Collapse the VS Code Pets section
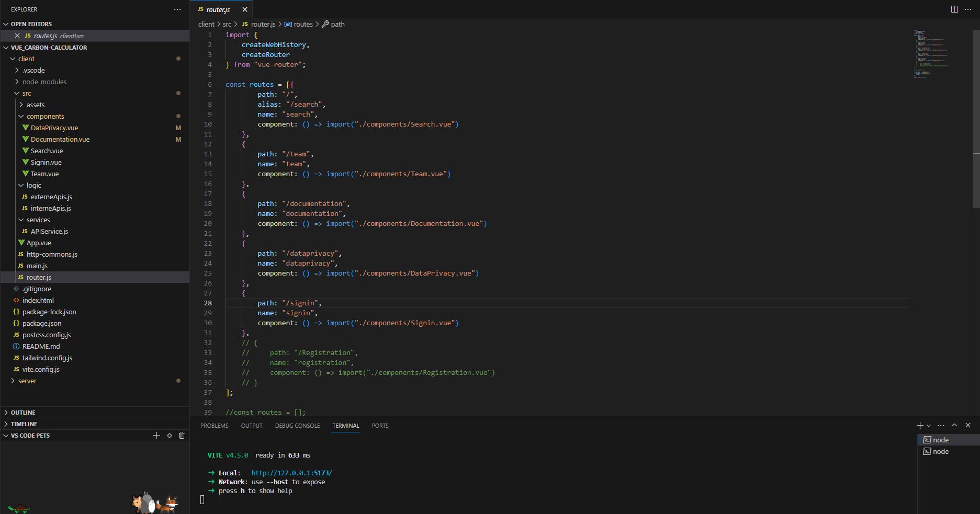This screenshot has width=980, height=514. [x=30, y=436]
